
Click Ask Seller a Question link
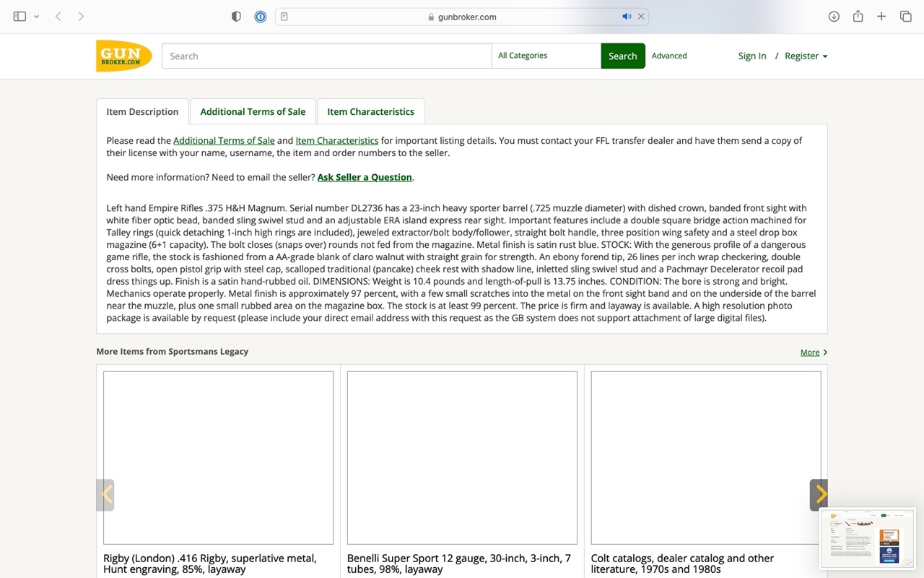365,177
